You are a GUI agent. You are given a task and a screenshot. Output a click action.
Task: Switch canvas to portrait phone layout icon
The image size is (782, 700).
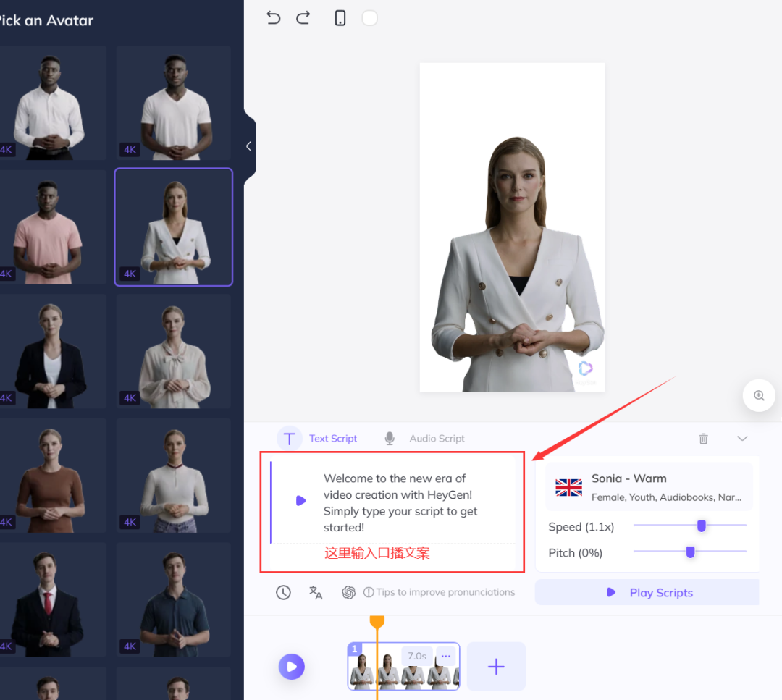[x=340, y=18]
